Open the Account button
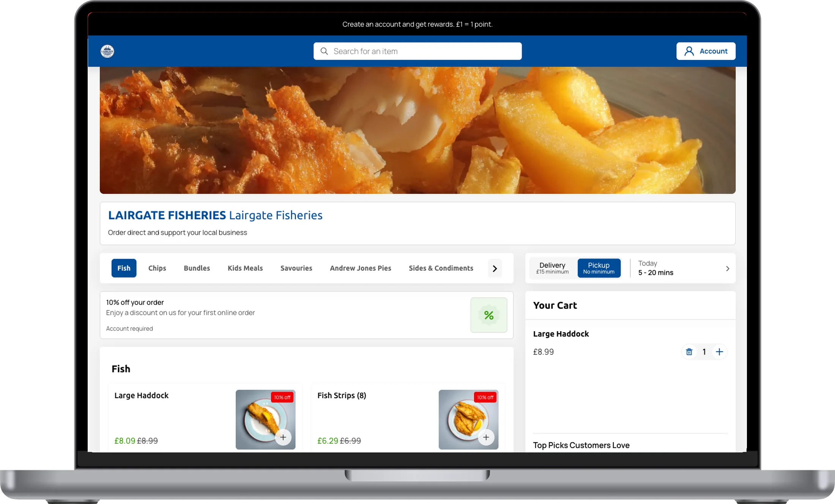This screenshot has height=504, width=835. click(x=706, y=51)
